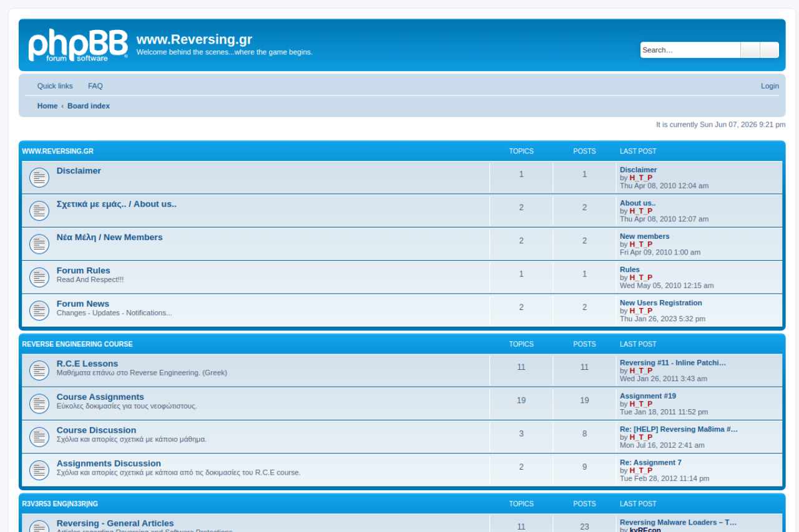Click the www.Reversing.gr site title

[194, 39]
